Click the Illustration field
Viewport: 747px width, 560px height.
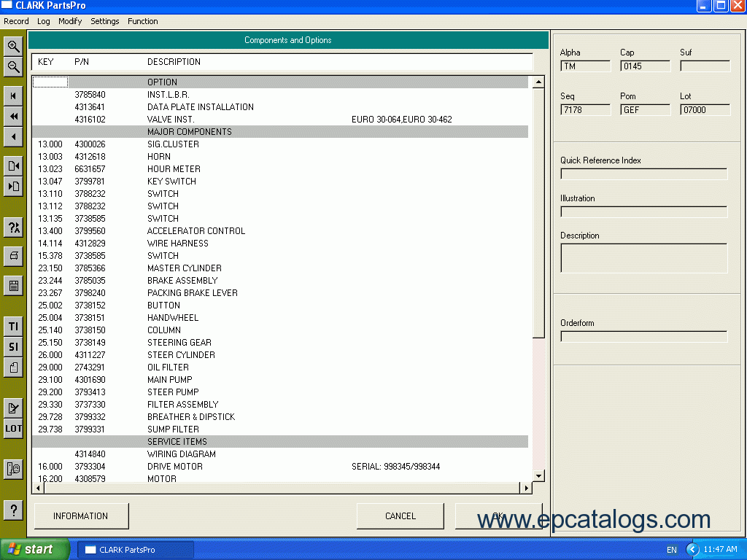(x=644, y=211)
